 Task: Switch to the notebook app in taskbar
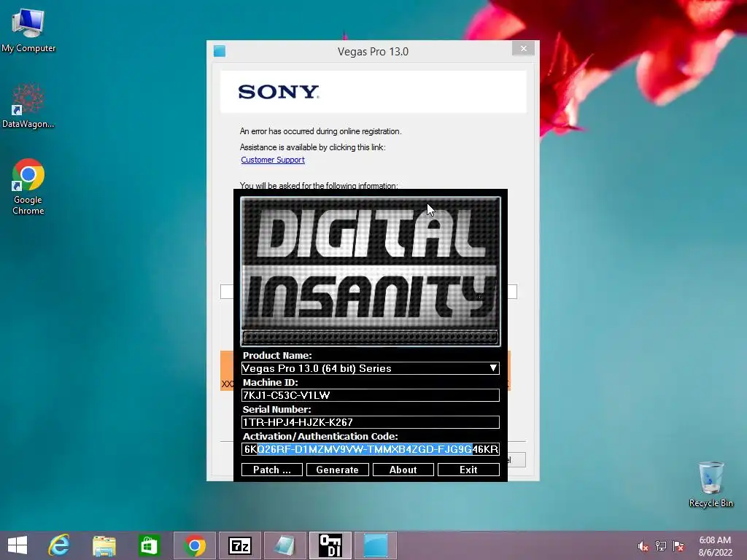285,545
